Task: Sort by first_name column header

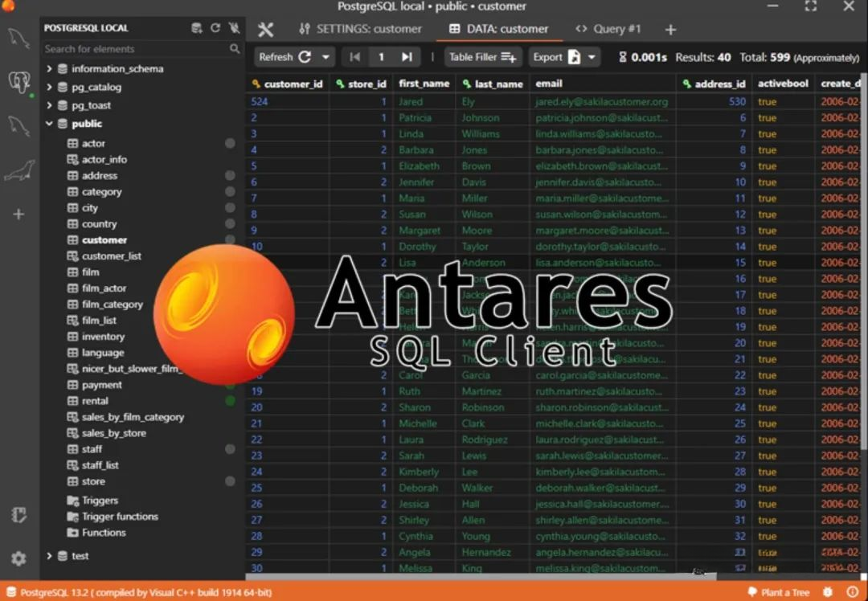Action: click(x=424, y=84)
